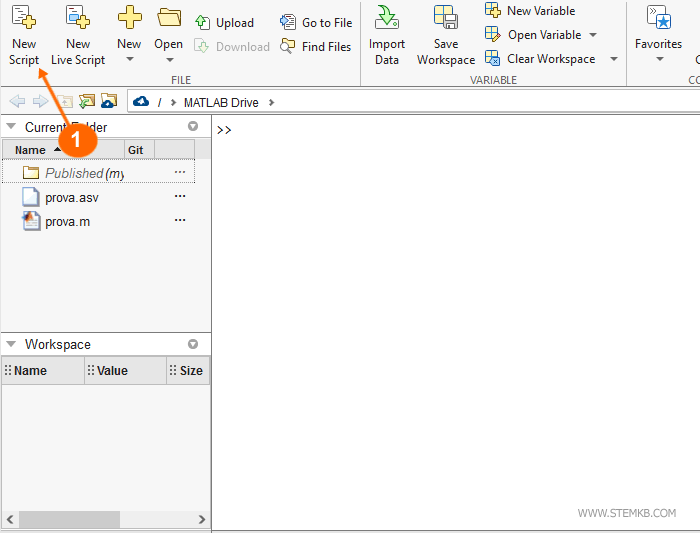
Task: Select the prova.asv file
Action: (x=71, y=197)
